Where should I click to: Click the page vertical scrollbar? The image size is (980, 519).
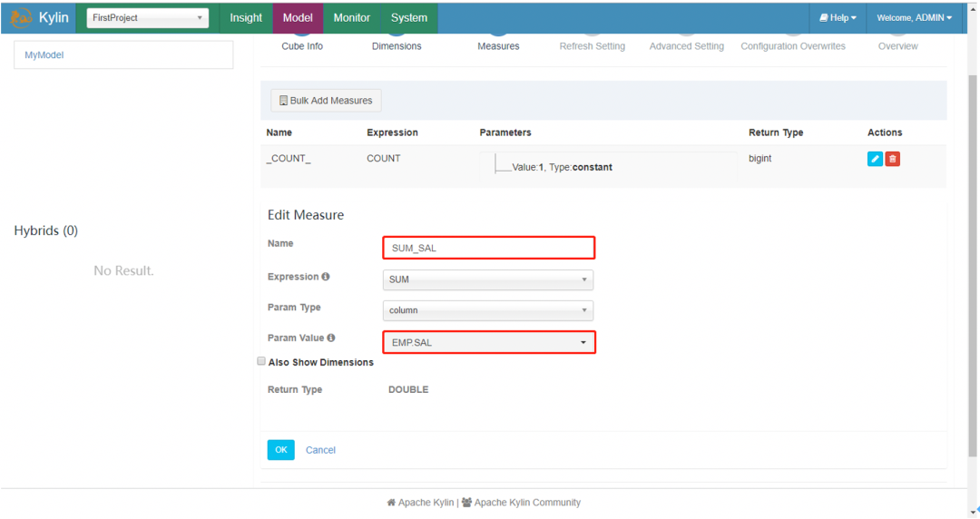tap(973, 266)
